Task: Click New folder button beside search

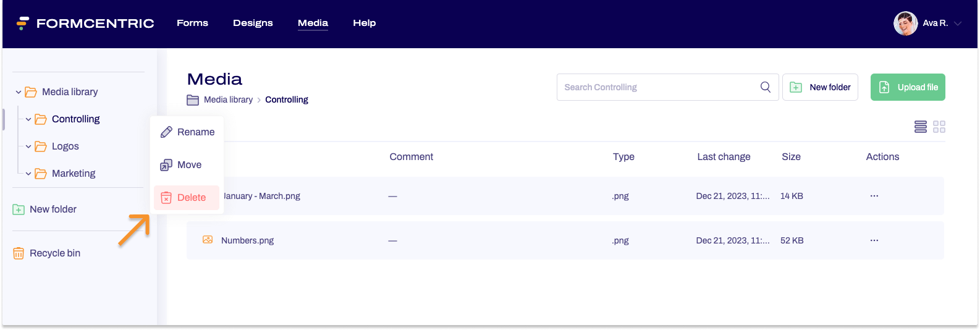Action: click(x=819, y=87)
